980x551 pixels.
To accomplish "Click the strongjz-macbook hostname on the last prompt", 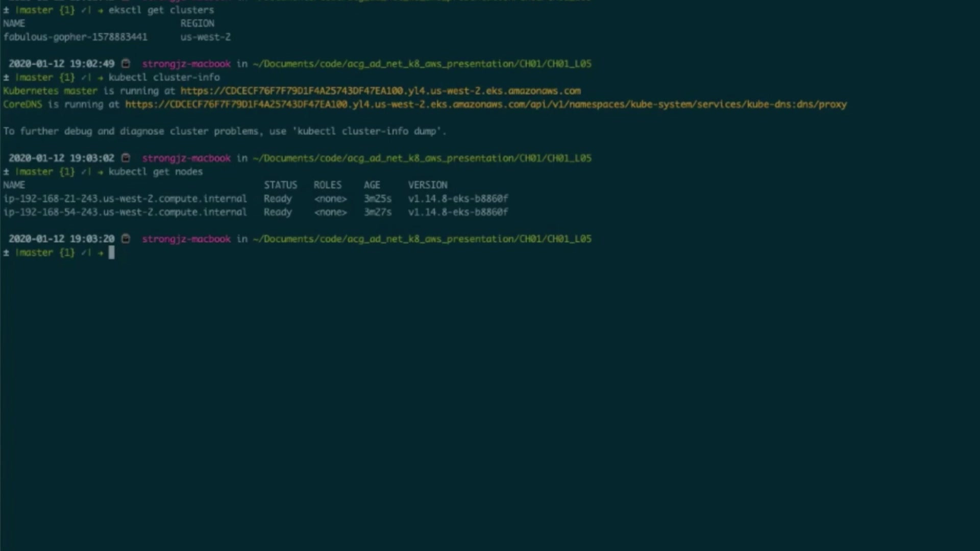I will click(186, 239).
